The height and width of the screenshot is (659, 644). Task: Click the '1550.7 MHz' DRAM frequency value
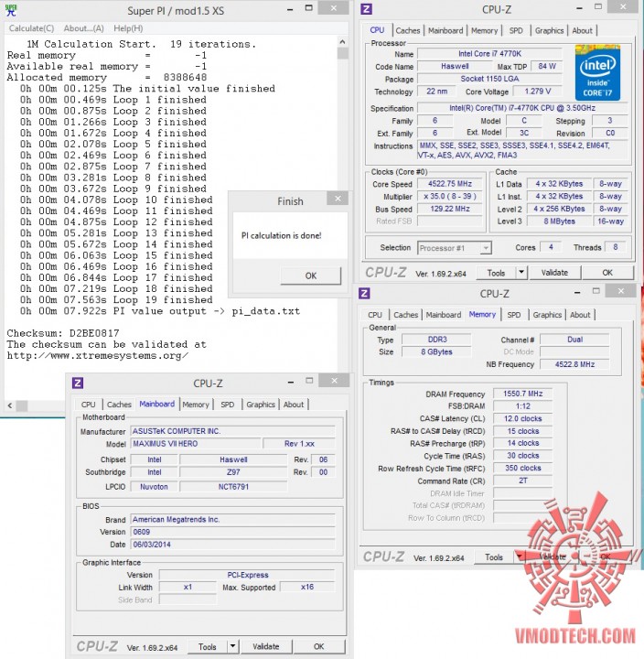pos(522,394)
